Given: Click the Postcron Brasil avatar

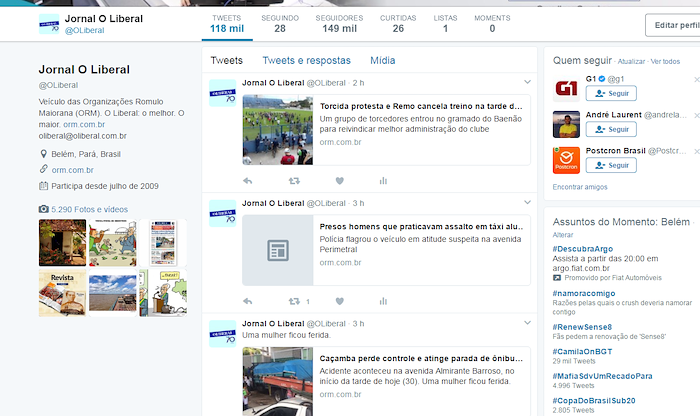Looking at the screenshot, I should click(x=566, y=160).
